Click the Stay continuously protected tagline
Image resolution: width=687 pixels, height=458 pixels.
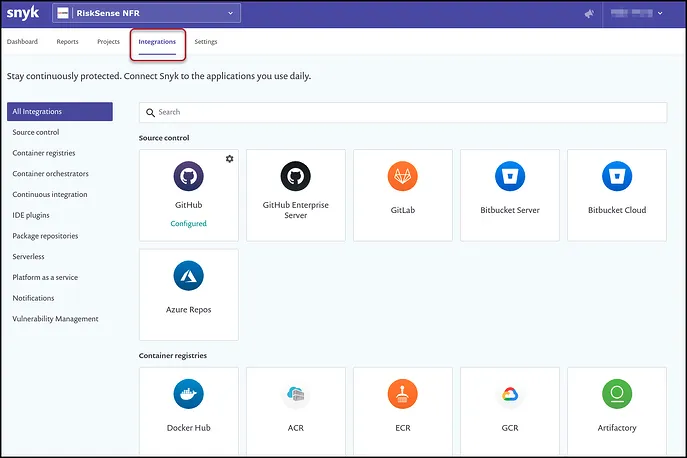[x=159, y=76]
